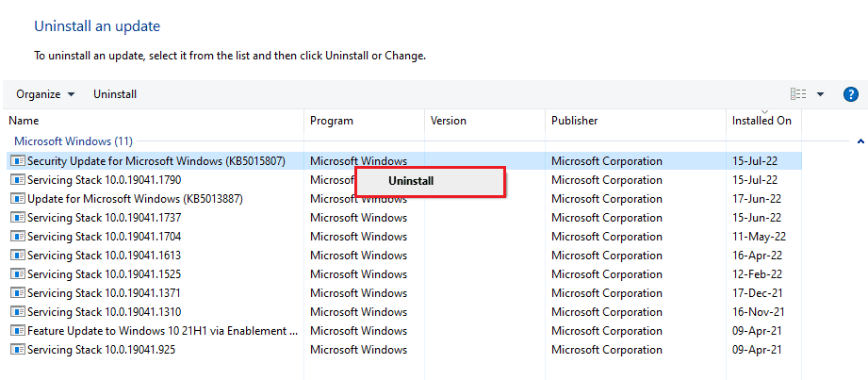Sort by the Name column header

(25, 121)
